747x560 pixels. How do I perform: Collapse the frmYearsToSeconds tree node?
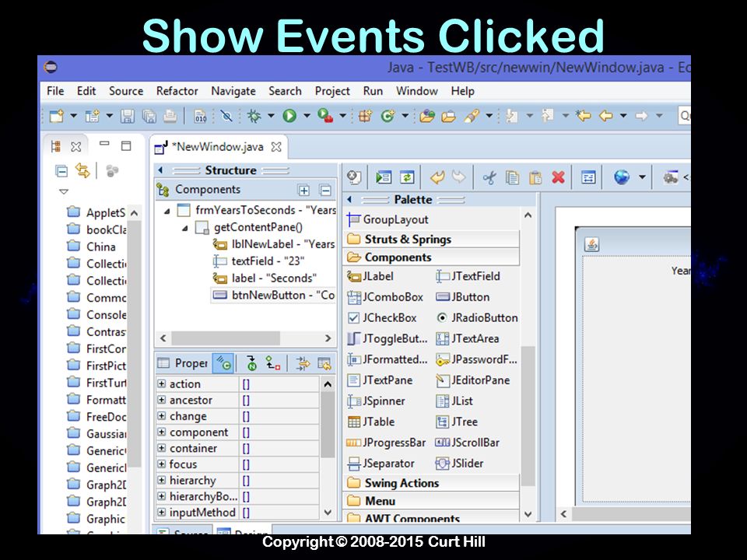click(x=167, y=211)
